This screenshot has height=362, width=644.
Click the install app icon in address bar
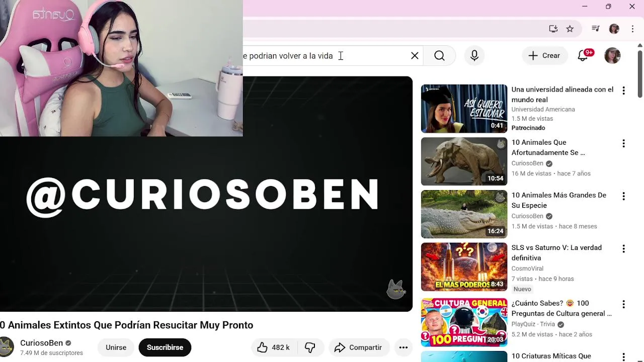(x=553, y=29)
